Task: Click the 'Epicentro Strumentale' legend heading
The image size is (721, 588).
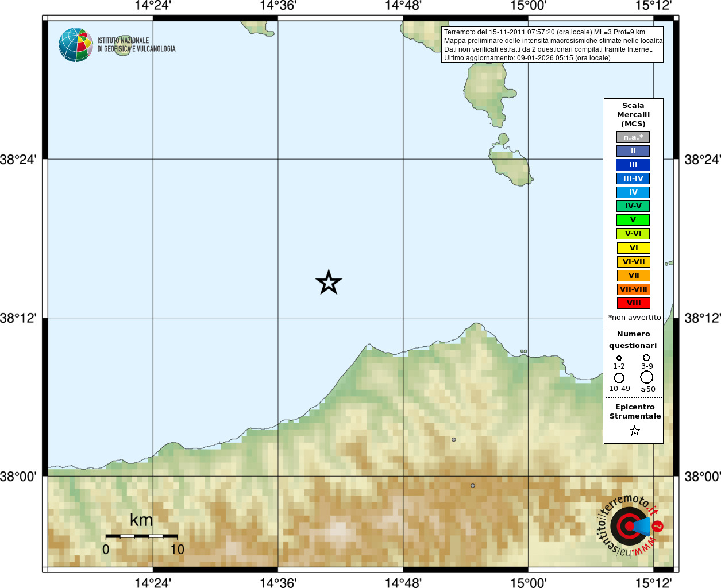Action: click(x=635, y=411)
